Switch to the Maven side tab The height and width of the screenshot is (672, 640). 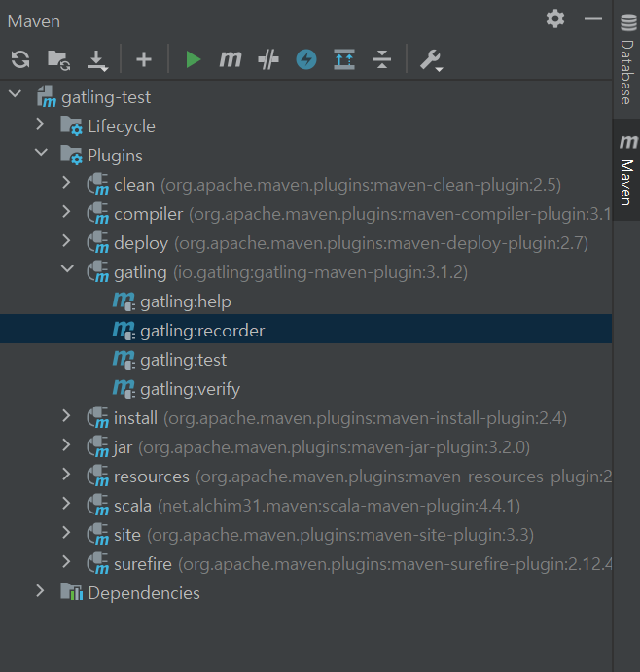point(627,170)
